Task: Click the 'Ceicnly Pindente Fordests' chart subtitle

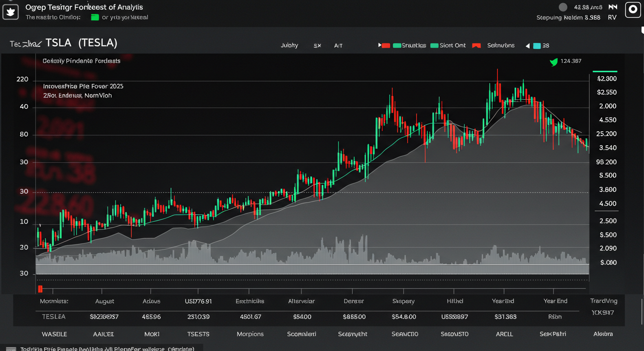Action: (81, 61)
